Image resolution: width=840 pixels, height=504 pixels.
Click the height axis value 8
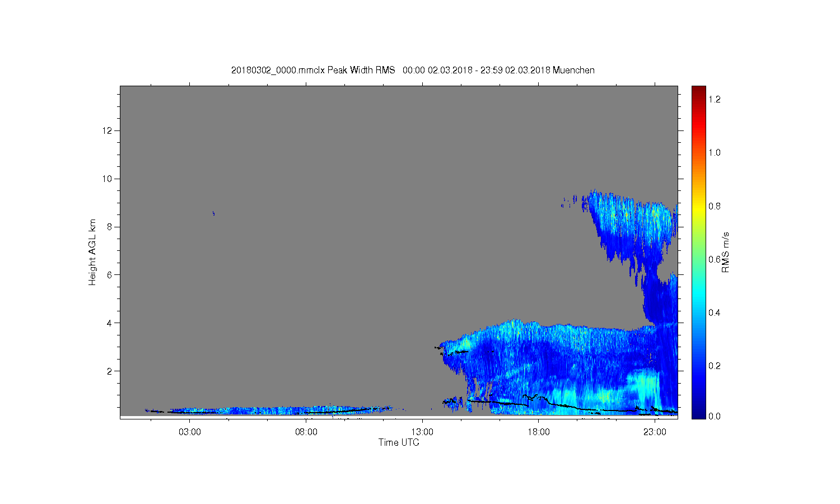pos(111,227)
